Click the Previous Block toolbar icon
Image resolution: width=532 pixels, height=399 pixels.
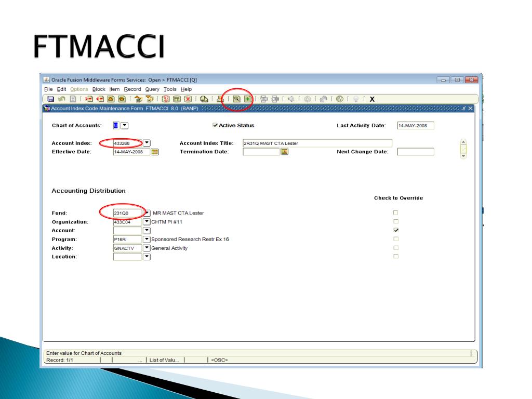[x=138, y=99]
